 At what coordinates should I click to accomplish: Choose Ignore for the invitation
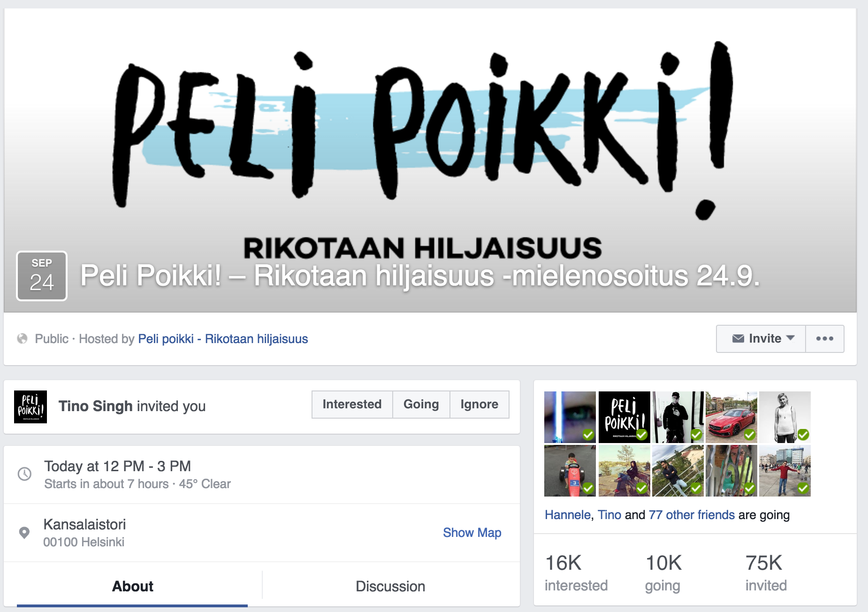(x=479, y=404)
